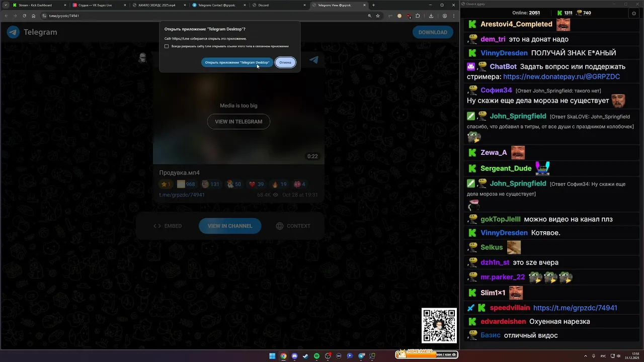The height and width of the screenshot is (362, 644).
Task: Tick the always allow t.me links checkbox
Action: click(x=167, y=46)
